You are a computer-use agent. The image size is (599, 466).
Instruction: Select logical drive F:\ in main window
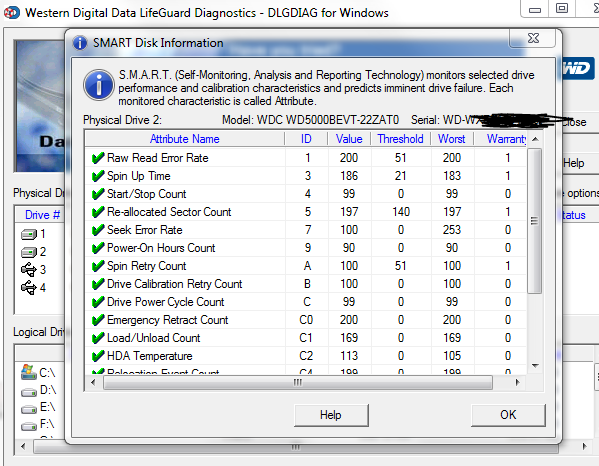pyautogui.click(x=38, y=424)
